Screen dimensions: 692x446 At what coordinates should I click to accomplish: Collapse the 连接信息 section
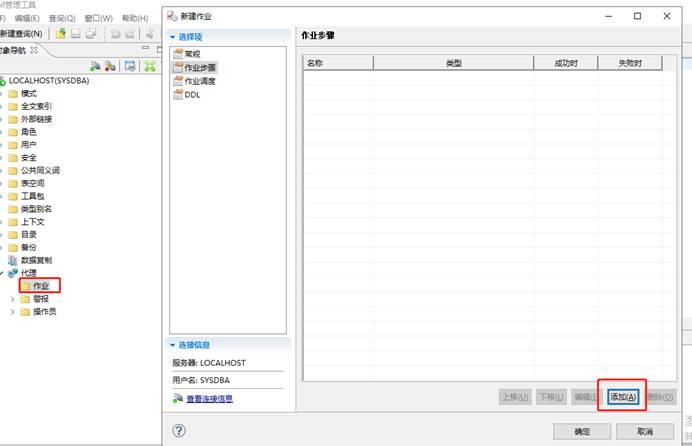pyautogui.click(x=173, y=345)
